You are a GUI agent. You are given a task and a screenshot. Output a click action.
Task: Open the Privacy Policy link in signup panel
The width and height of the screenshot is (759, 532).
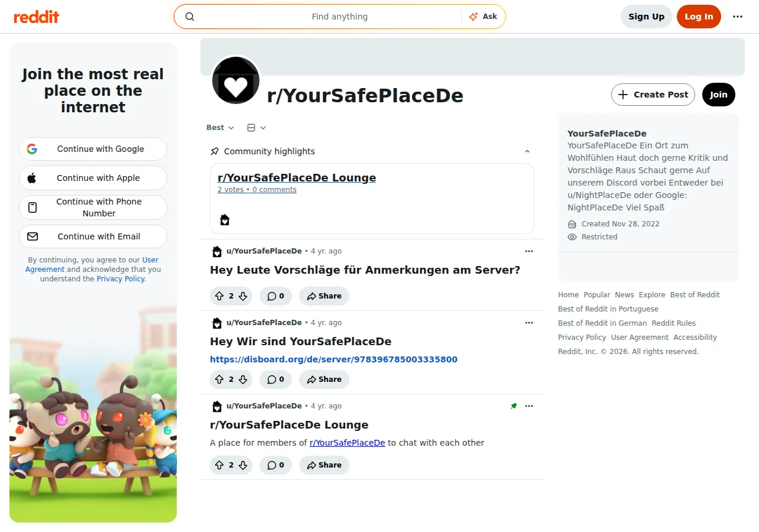tap(121, 279)
